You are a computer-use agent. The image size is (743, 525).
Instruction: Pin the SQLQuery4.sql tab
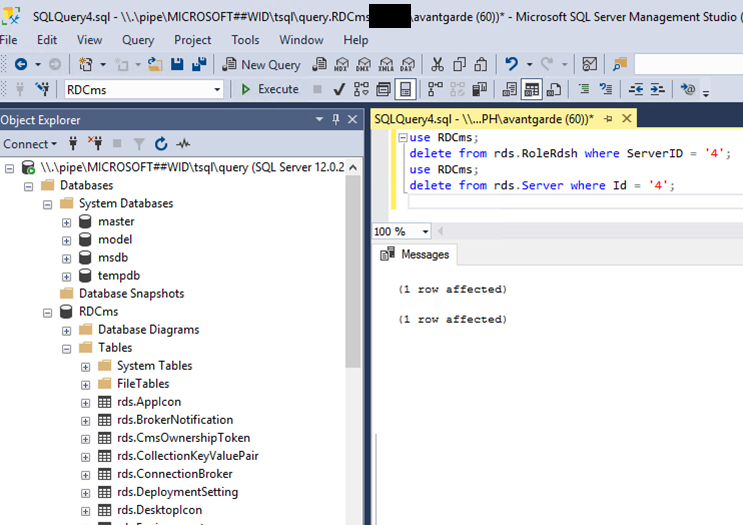pos(608,118)
